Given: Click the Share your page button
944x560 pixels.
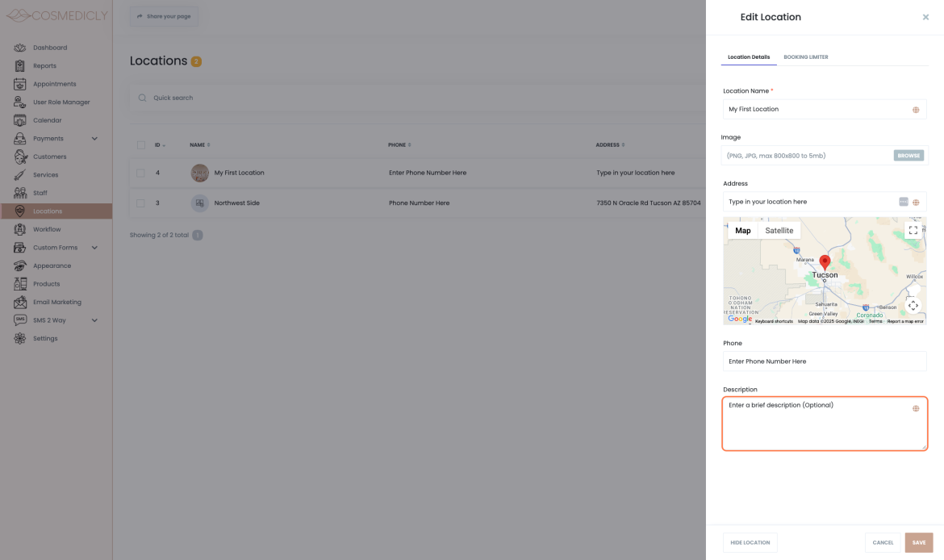Looking at the screenshot, I should tap(164, 16).
